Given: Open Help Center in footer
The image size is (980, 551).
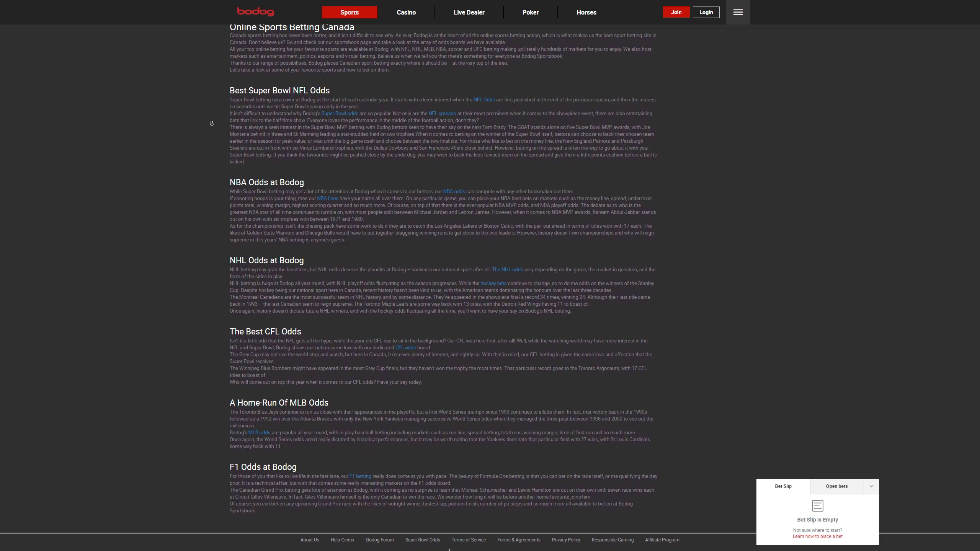Looking at the screenshot, I should pyautogui.click(x=342, y=540).
